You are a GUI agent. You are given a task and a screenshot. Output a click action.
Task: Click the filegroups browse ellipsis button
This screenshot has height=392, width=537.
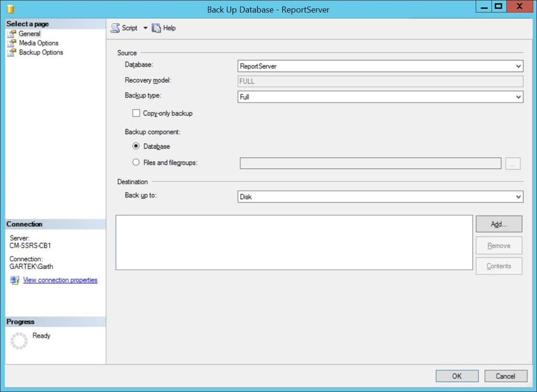tap(513, 164)
